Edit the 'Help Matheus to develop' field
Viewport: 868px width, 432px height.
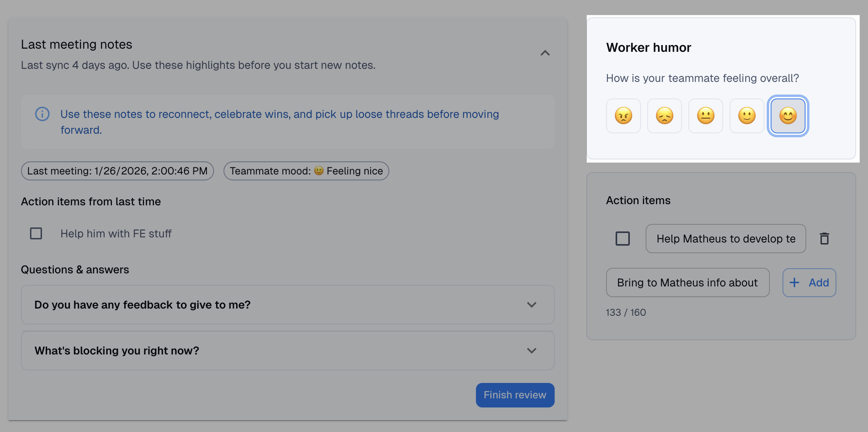point(725,239)
